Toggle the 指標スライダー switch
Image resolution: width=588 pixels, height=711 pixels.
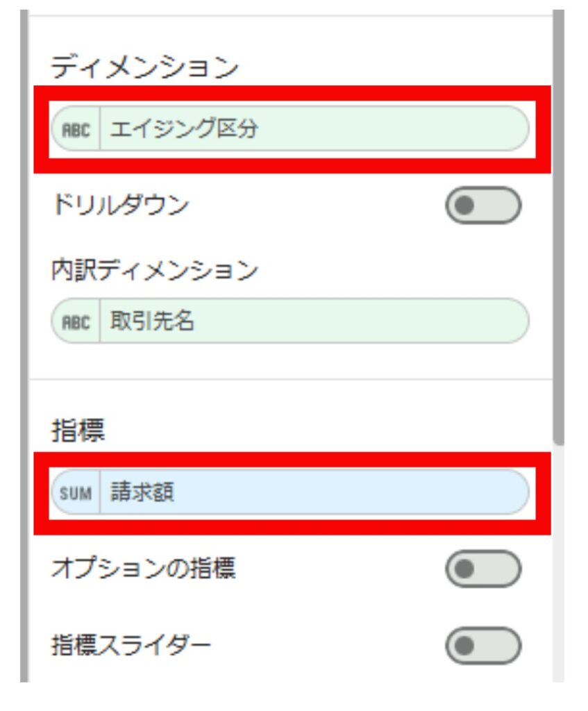[x=482, y=646]
